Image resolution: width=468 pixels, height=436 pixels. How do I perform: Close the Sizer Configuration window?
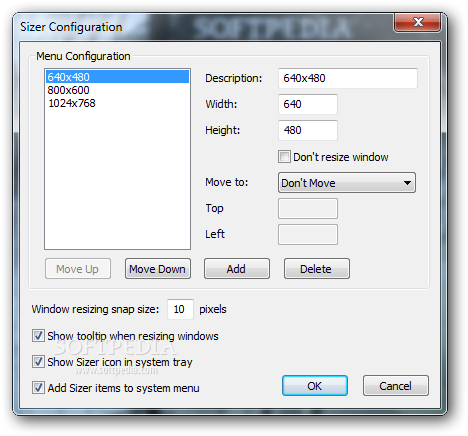click(x=417, y=23)
